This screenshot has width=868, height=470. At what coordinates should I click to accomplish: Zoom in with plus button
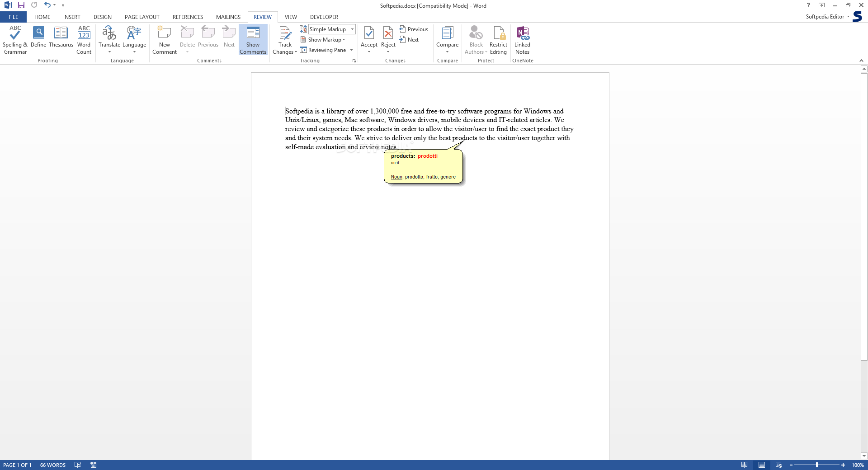(x=843, y=465)
